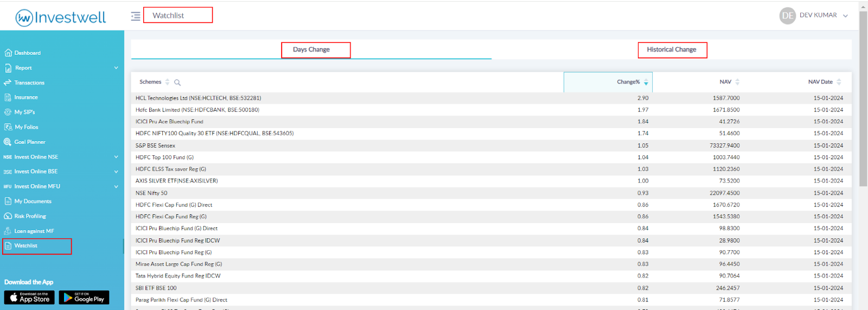Click the DEV KUMAR user name
Screen dimensions: 868x310
(x=818, y=15)
